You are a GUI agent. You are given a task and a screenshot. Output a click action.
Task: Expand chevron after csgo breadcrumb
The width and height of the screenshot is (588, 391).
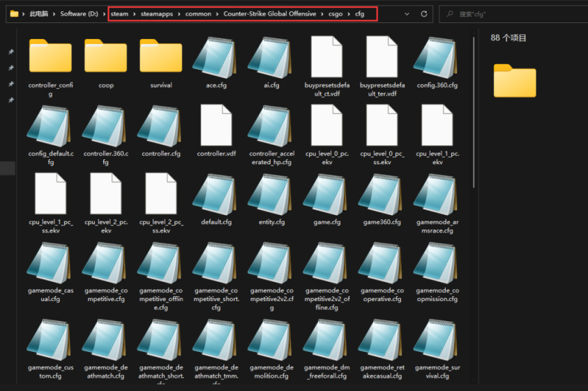point(349,14)
